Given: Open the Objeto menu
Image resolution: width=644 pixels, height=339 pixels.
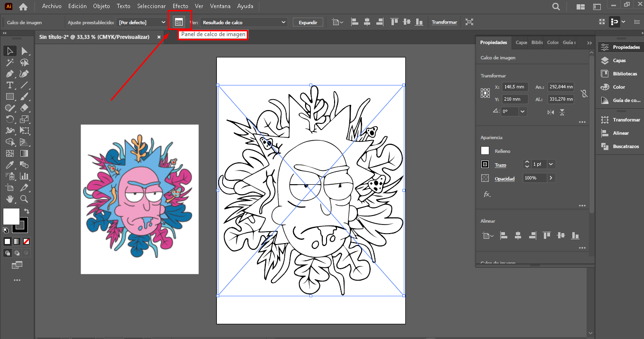Looking at the screenshot, I should tap(101, 6).
